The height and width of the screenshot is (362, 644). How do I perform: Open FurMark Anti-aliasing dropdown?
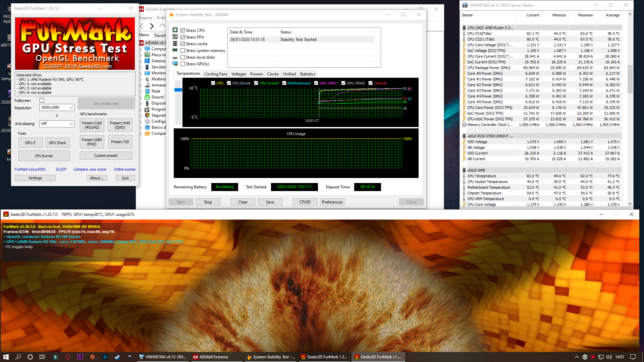pos(57,124)
